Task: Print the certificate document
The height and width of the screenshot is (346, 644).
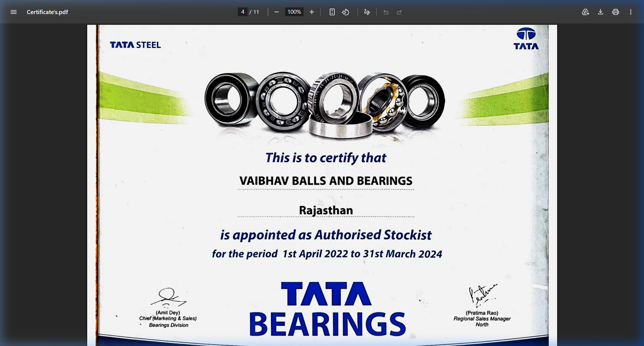Action: [615, 12]
